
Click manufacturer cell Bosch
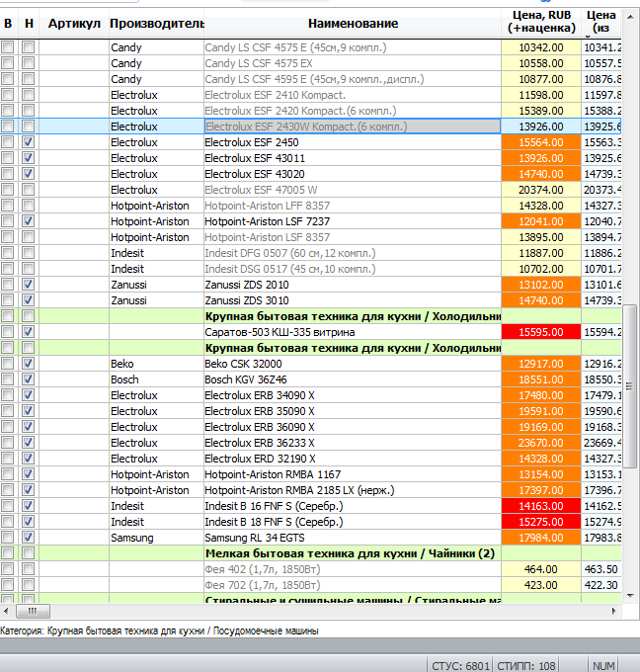point(156,379)
